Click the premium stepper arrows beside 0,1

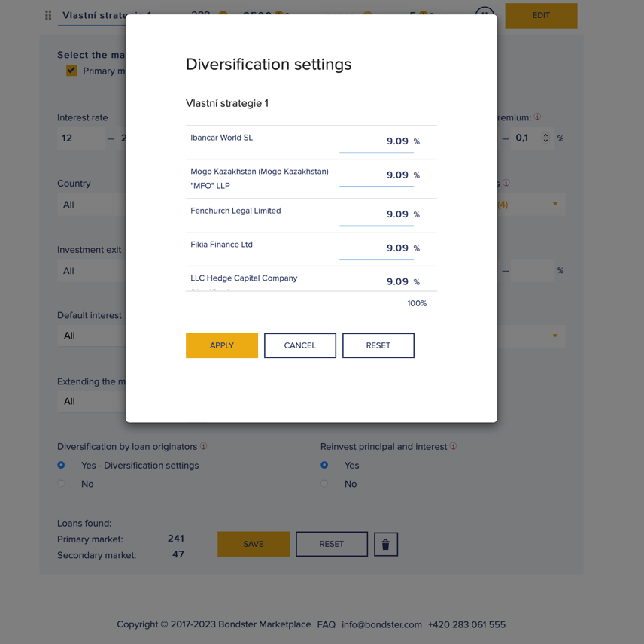click(545, 138)
